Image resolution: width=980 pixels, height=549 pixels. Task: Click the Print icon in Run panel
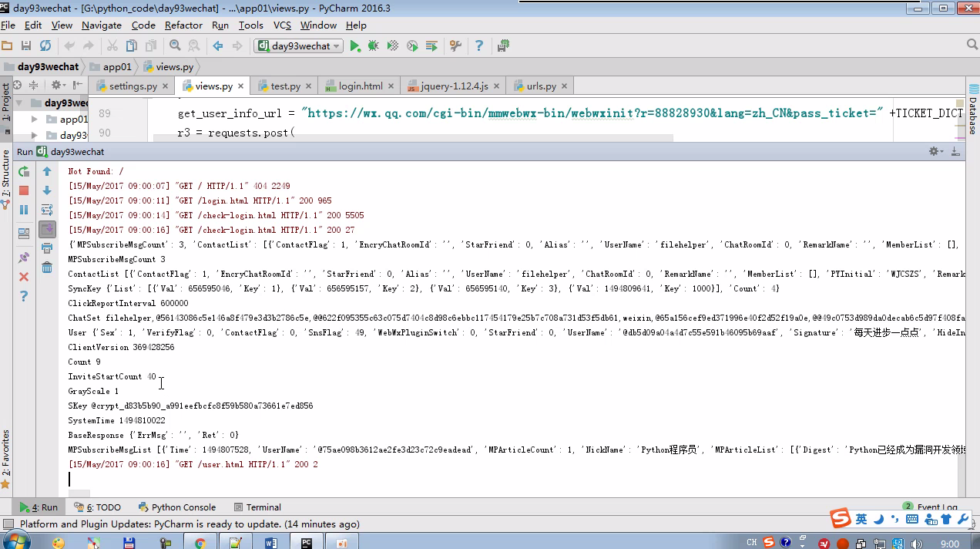point(47,248)
